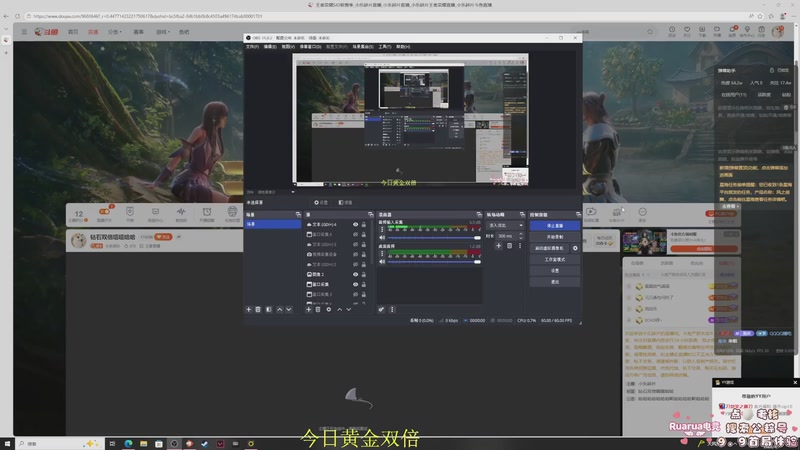
Task: Move the selected scene down
Action: [289, 309]
